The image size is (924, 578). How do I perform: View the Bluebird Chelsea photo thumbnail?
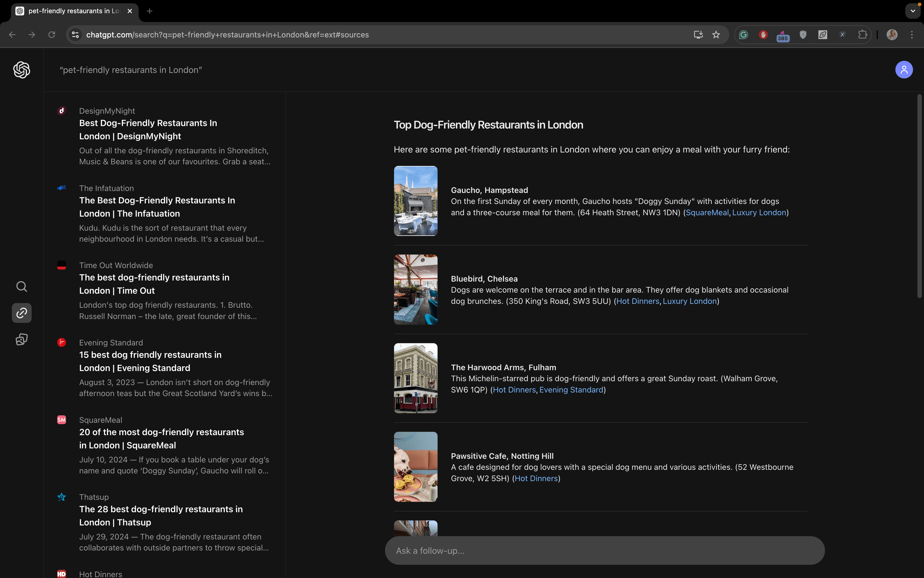coord(416,289)
